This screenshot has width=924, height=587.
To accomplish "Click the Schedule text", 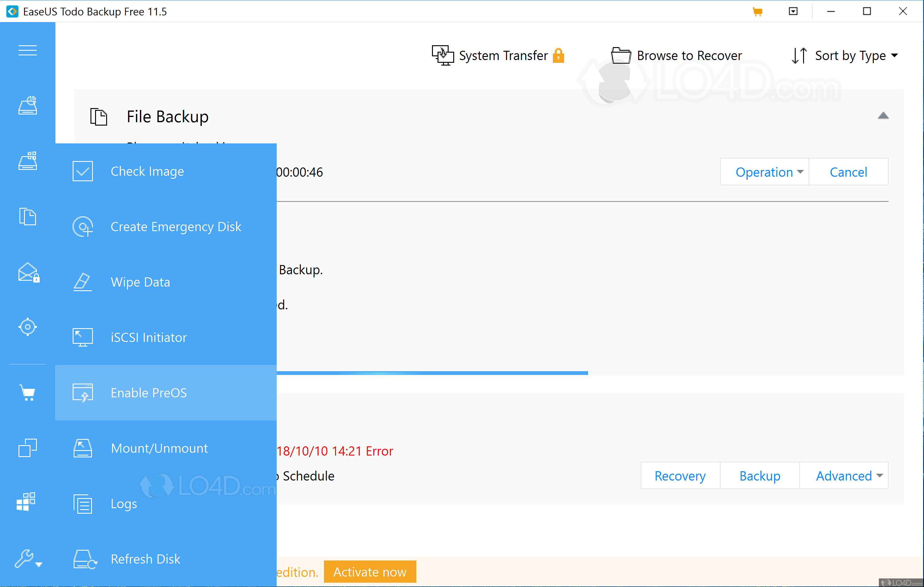I will tap(309, 476).
